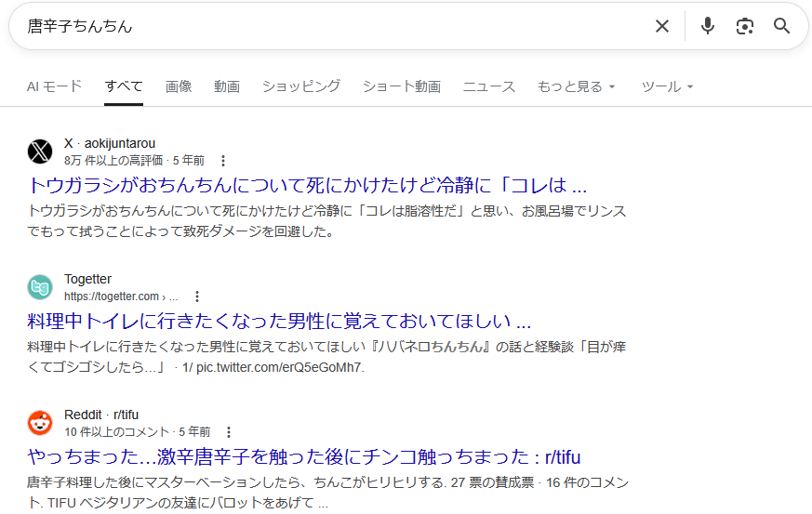Open Google Lens image search icon
812x514 pixels.
pos(744,26)
